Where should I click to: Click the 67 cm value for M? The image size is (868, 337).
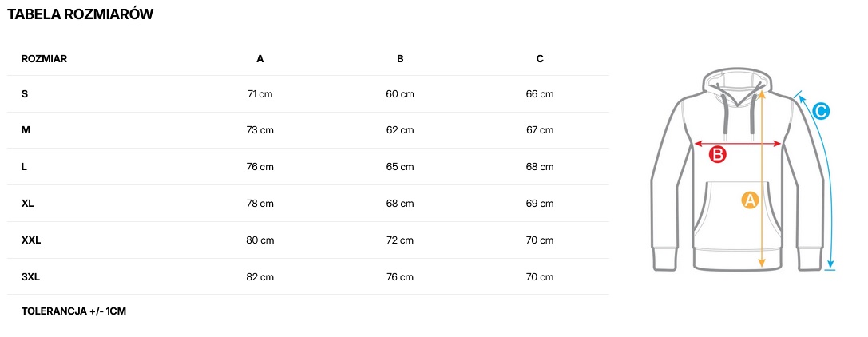click(540, 130)
